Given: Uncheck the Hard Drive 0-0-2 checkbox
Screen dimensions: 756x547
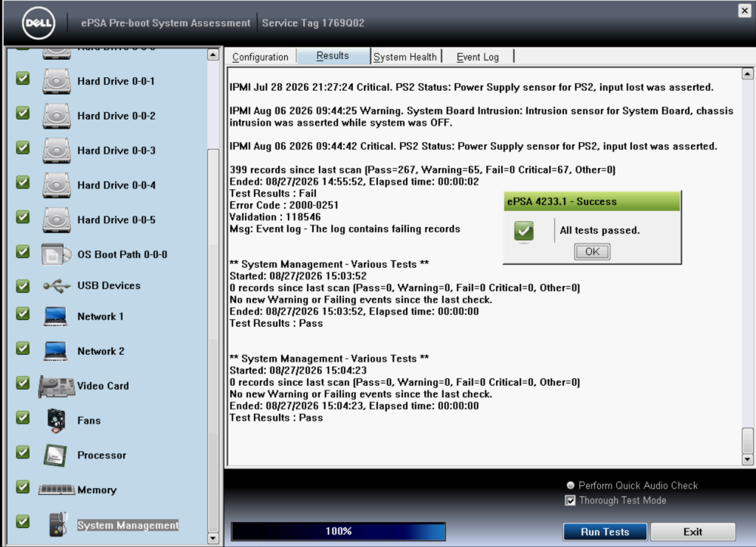Looking at the screenshot, I should (x=23, y=113).
